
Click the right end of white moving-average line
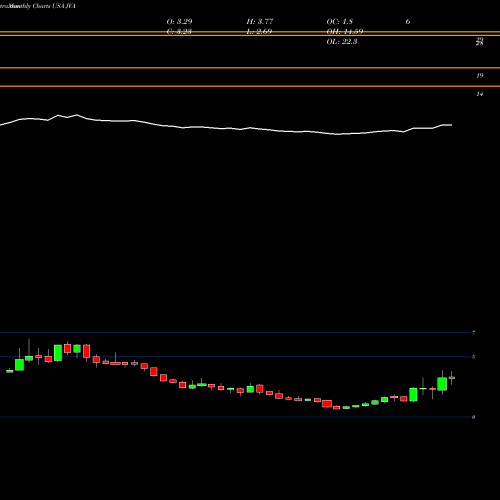point(451,125)
